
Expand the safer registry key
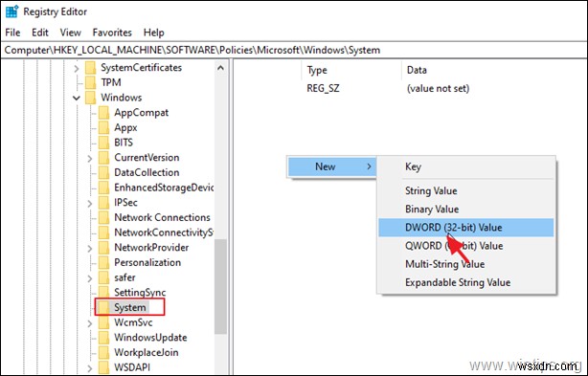click(90, 277)
